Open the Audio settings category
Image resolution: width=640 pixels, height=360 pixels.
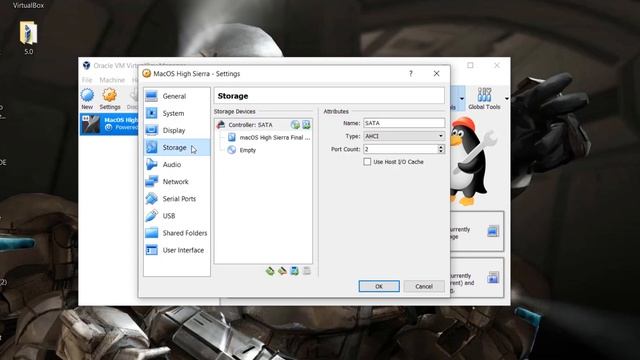(x=176, y=165)
